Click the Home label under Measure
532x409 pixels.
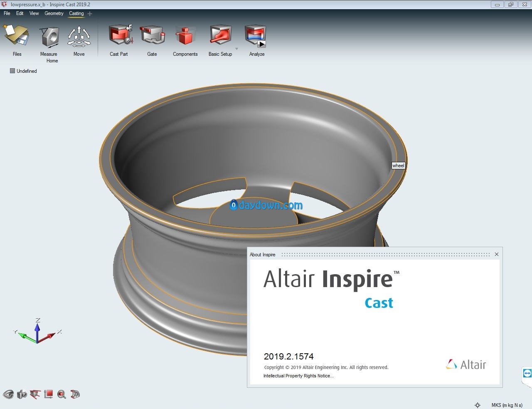52,61
